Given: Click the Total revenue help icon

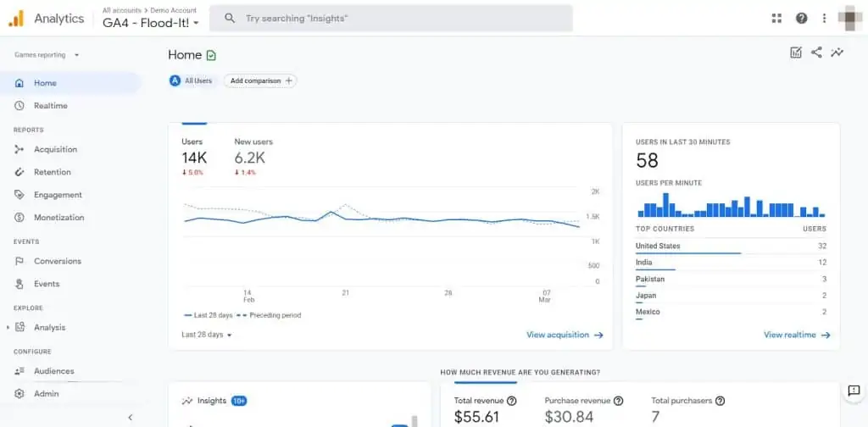Looking at the screenshot, I should [511, 401].
